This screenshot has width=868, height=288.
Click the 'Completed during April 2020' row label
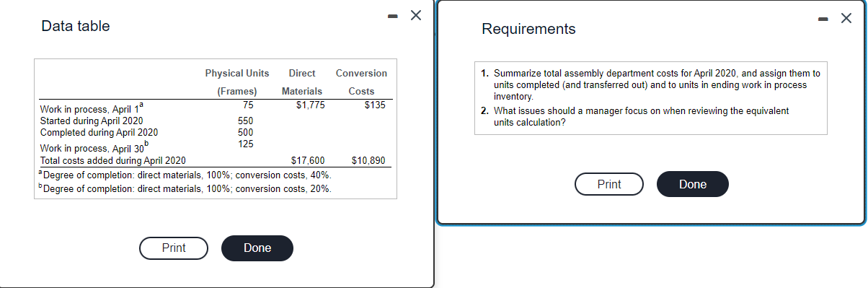(99, 132)
